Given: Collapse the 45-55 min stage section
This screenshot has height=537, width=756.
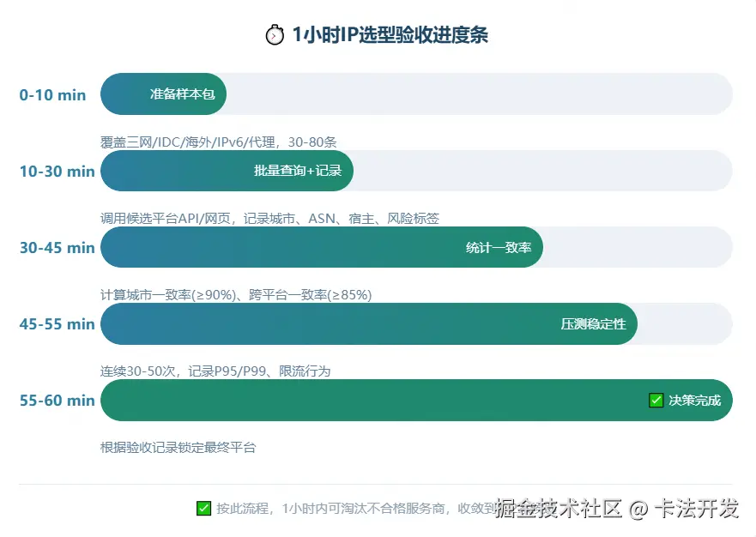Looking at the screenshot, I should point(57,323).
